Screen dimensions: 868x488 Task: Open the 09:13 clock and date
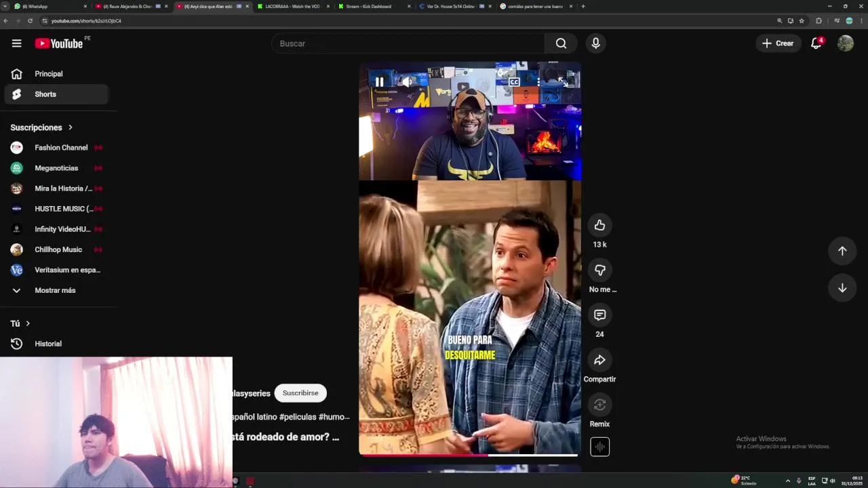tap(853, 481)
